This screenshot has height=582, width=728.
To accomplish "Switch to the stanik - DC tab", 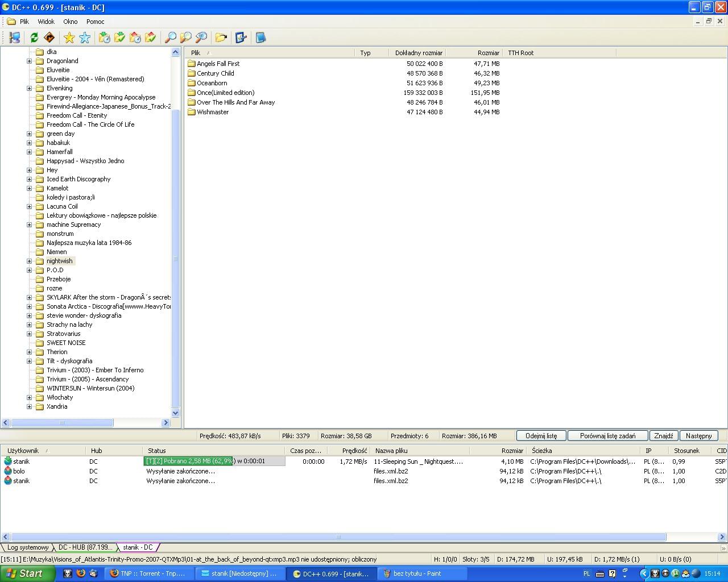I will (x=138, y=547).
